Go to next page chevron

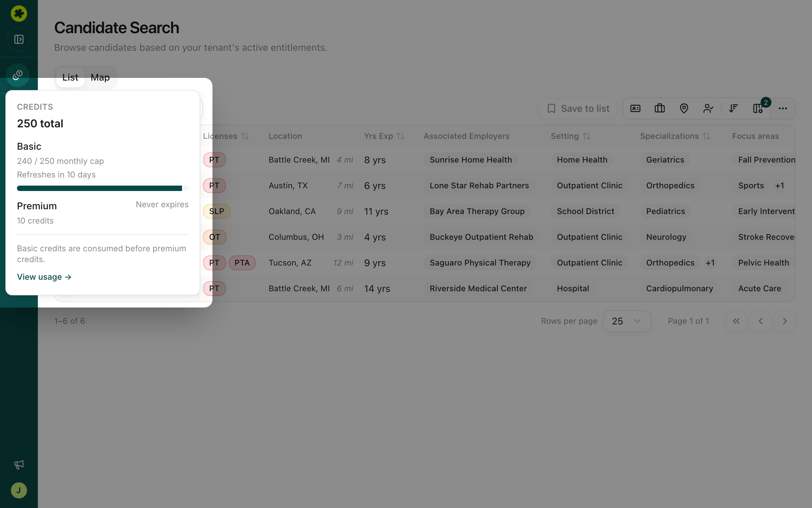point(785,321)
